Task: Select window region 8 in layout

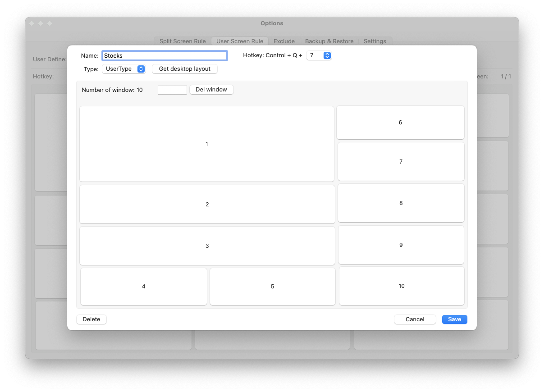Action: (401, 203)
